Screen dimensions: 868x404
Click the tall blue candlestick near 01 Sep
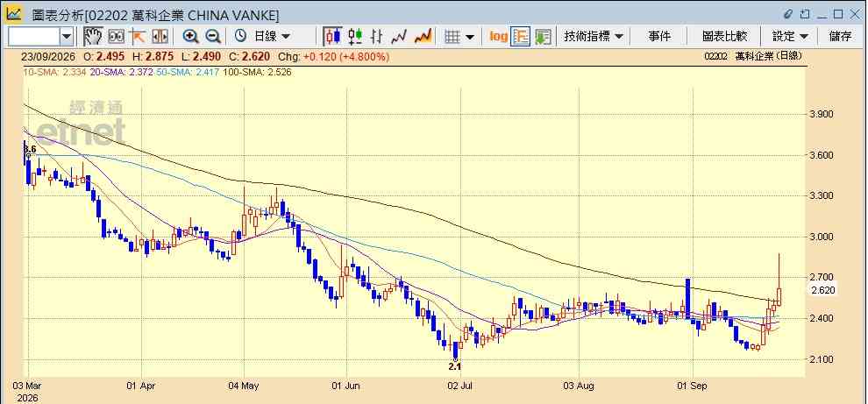coord(687,299)
